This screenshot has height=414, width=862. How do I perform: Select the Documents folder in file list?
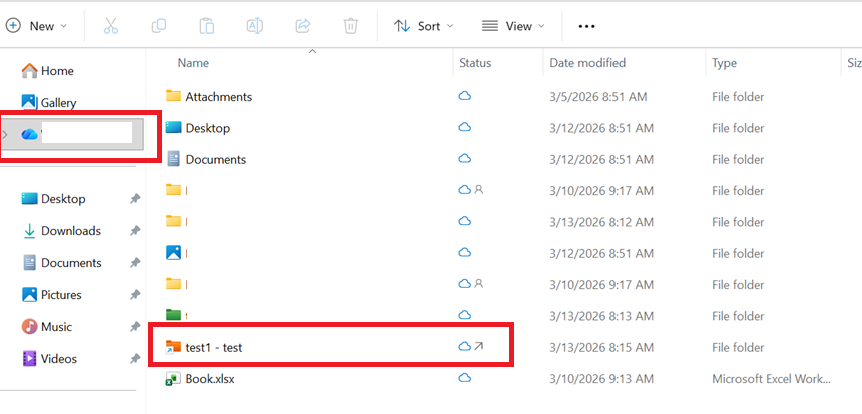[216, 159]
